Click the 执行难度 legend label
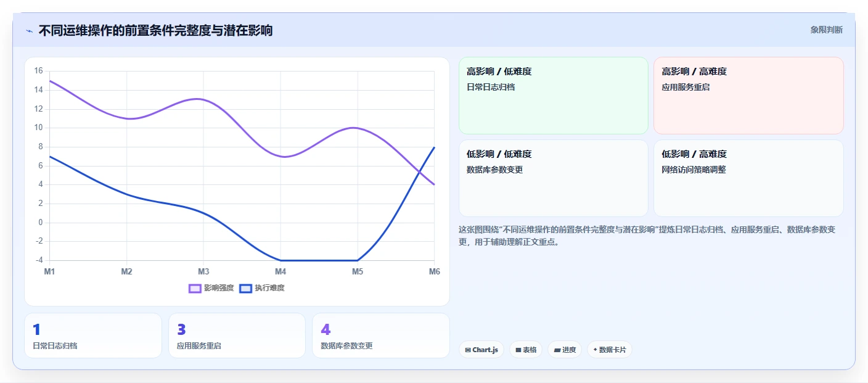Image resolution: width=868 pixels, height=383 pixels. pos(270,288)
